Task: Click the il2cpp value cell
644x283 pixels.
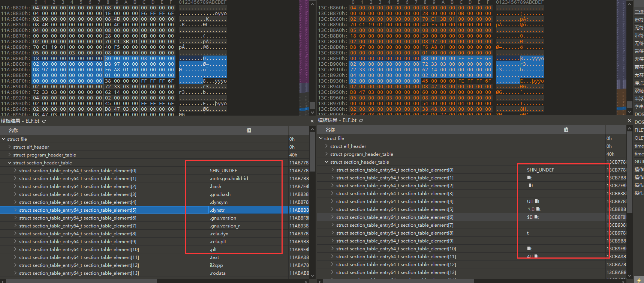Action: point(249,265)
